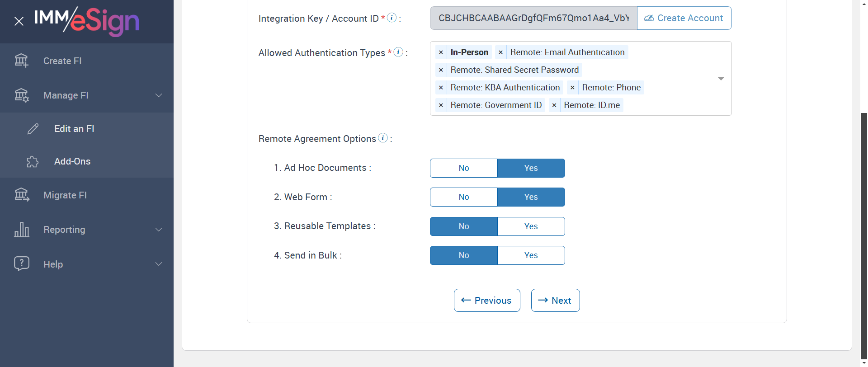Image resolution: width=868 pixels, height=367 pixels.
Task: Open the Add-Ons menu item
Action: pos(72,161)
